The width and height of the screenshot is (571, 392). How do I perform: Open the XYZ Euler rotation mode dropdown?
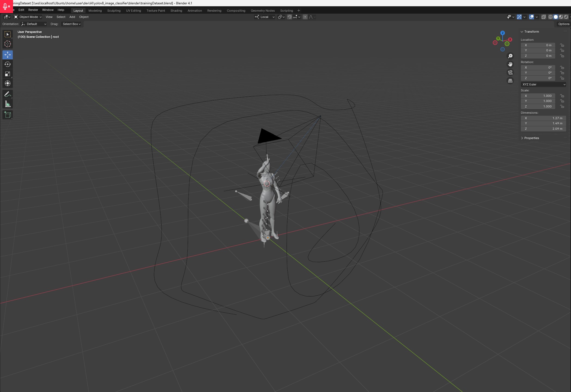pyautogui.click(x=543, y=84)
